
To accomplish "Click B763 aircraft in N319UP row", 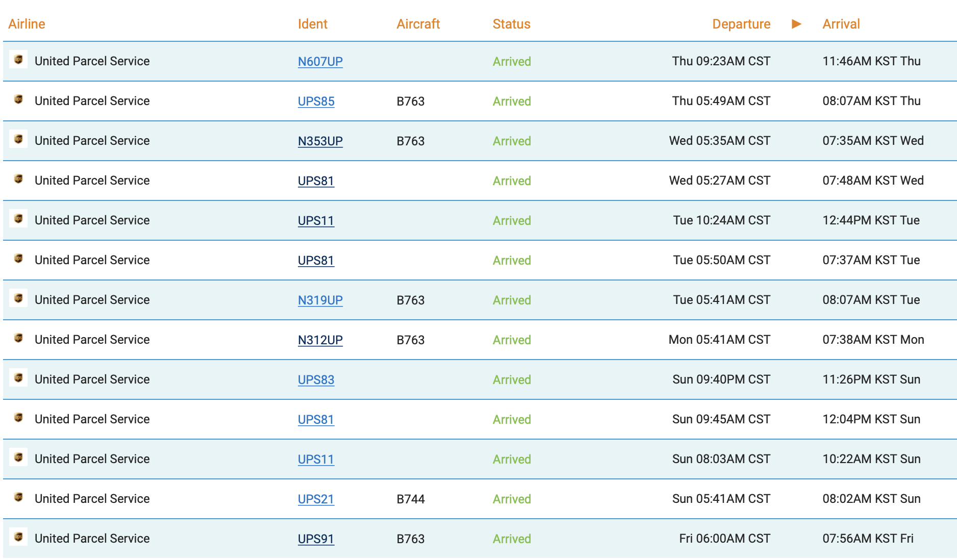I will point(411,300).
